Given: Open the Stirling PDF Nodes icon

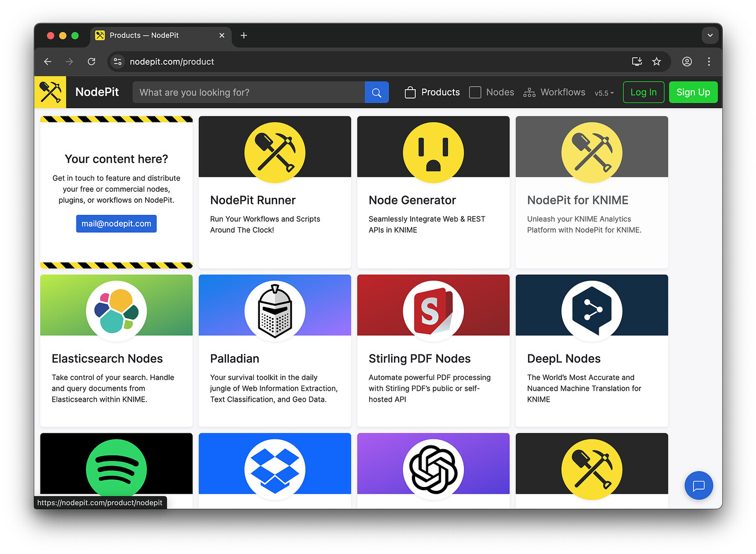Looking at the screenshot, I should [433, 310].
